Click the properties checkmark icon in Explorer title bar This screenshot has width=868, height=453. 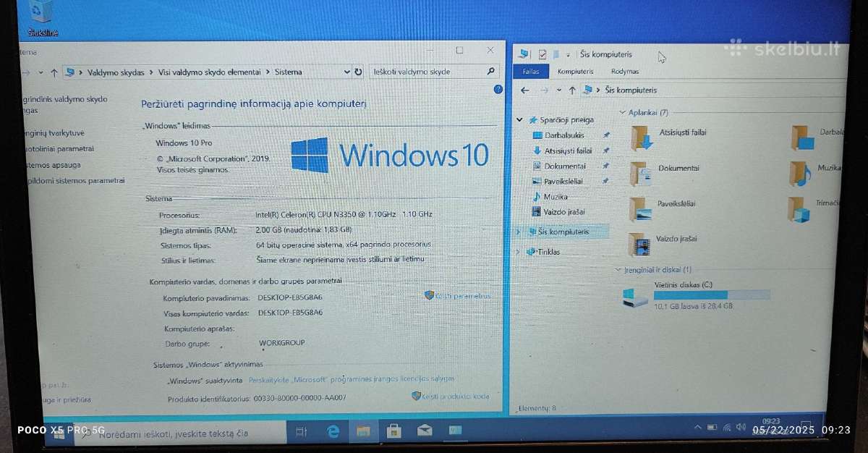[542, 54]
